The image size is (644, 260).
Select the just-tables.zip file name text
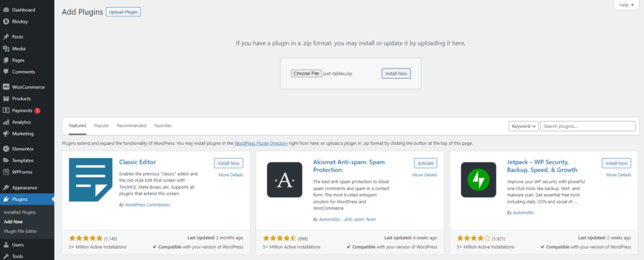pyautogui.click(x=338, y=74)
